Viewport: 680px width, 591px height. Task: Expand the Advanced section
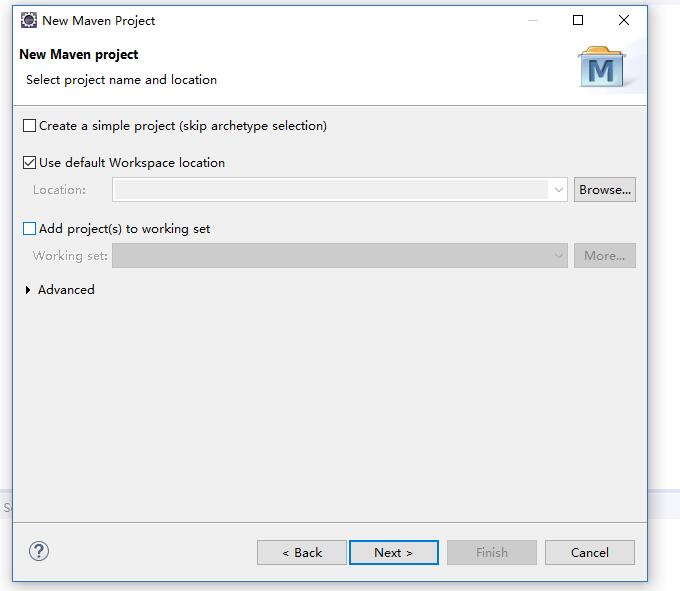click(x=28, y=290)
